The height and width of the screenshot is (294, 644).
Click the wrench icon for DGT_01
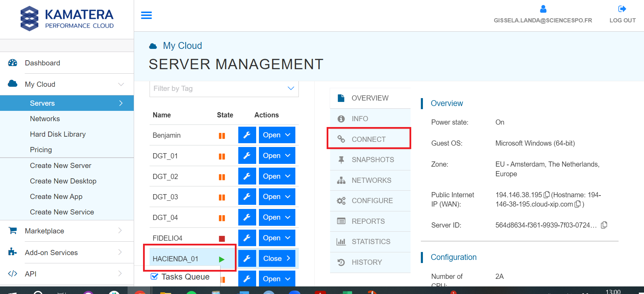(247, 156)
